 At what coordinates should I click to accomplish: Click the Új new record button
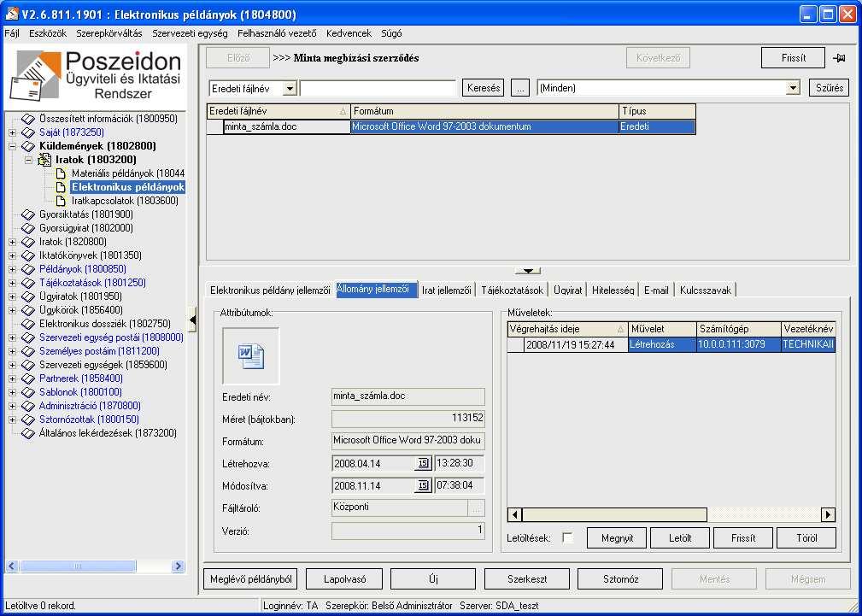point(433,579)
